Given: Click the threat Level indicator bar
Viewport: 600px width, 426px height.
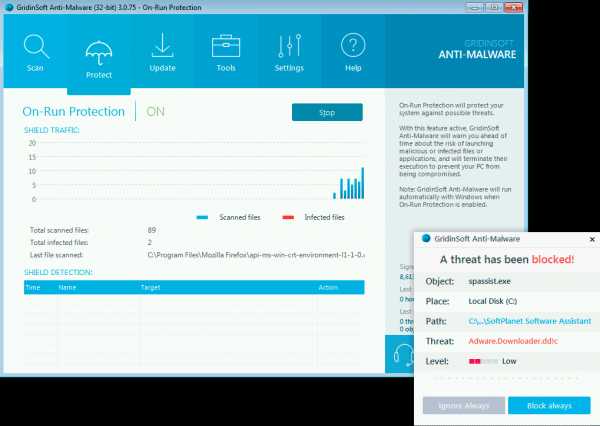Looking at the screenshot, I should pyautogui.click(x=483, y=361).
